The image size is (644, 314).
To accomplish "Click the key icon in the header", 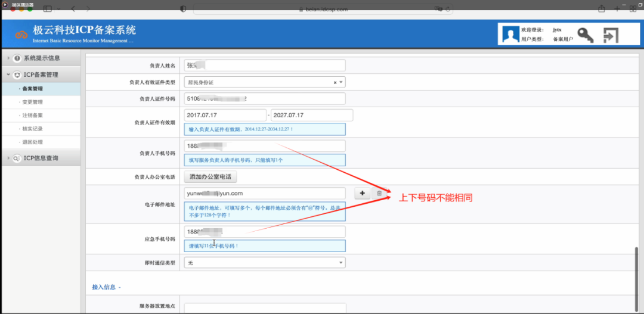I will 585,36.
